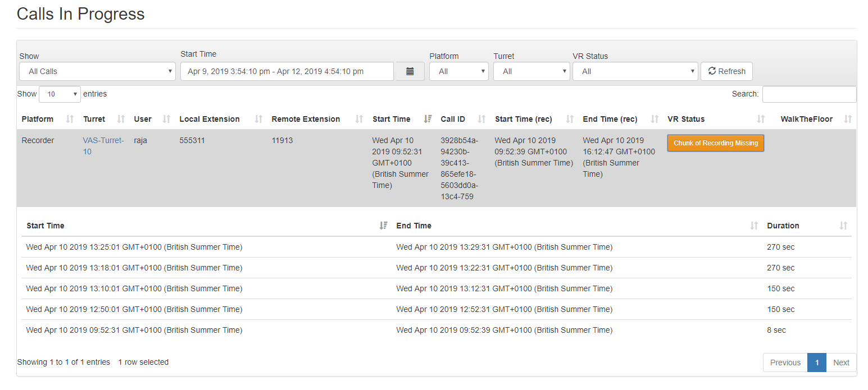
Task: Sort chunks by Duration sort icon
Action: pyautogui.click(x=843, y=226)
